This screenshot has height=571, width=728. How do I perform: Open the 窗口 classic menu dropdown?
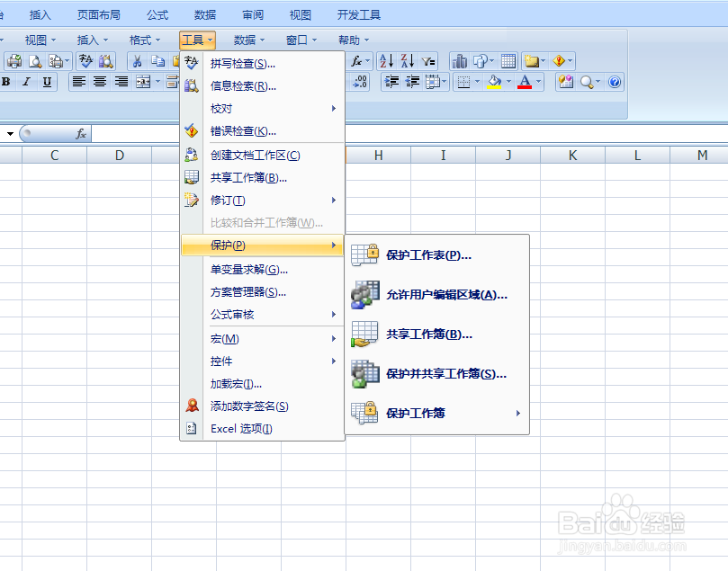pyautogui.click(x=301, y=40)
